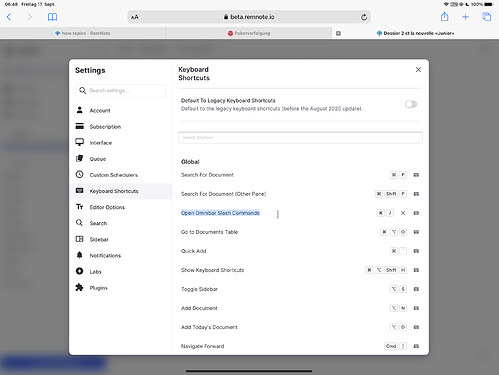Image resolution: width=499 pixels, height=375 pixels.
Task: Edit shortcut for Open Omnibar Slash Commands
Action: click(416, 213)
